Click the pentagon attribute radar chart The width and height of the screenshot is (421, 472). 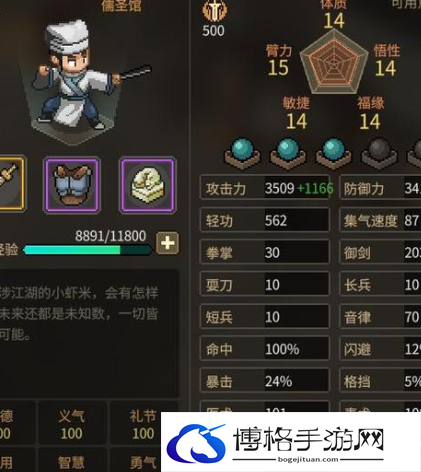point(334,62)
